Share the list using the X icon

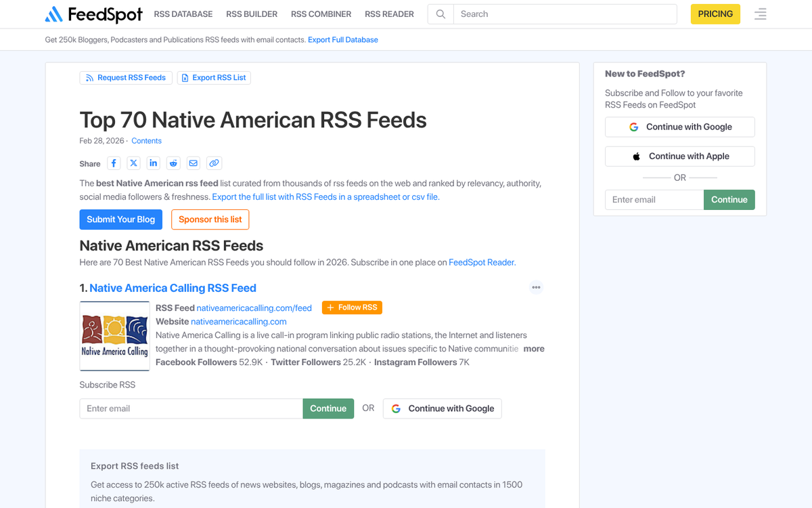(x=133, y=163)
